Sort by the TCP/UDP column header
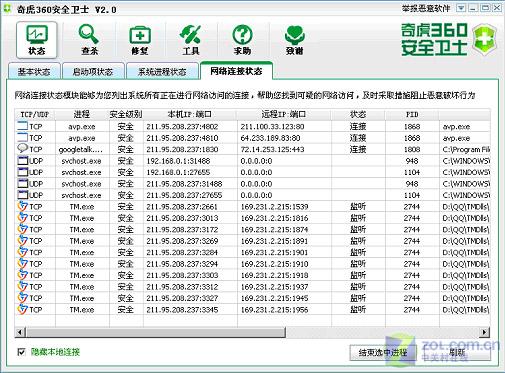The height and width of the screenshot is (373, 505). click(x=35, y=114)
